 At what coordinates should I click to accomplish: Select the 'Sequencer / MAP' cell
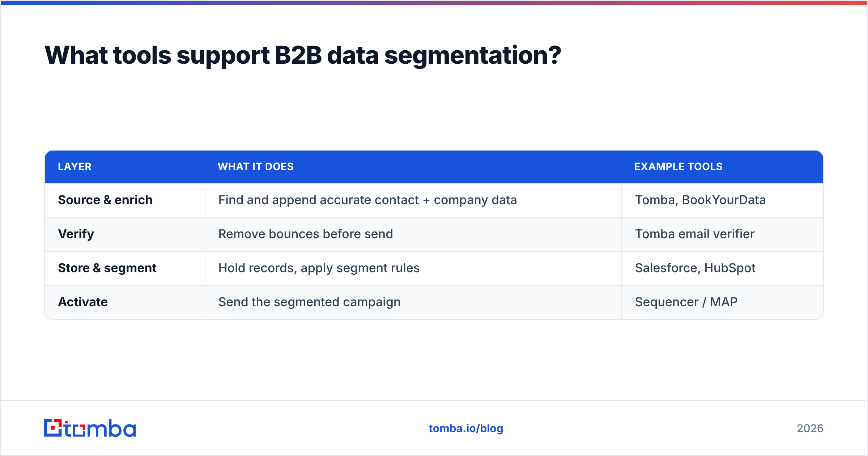pyautogui.click(x=723, y=302)
